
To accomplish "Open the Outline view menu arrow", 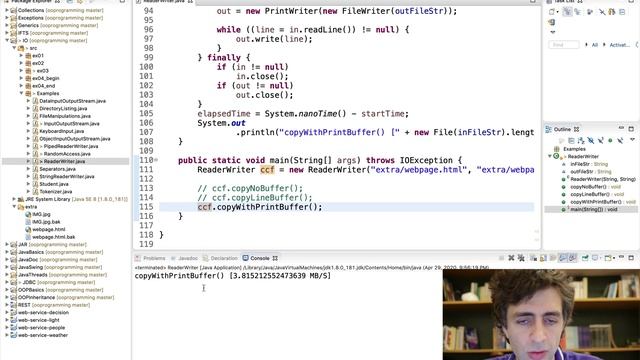I will click(x=632, y=140).
